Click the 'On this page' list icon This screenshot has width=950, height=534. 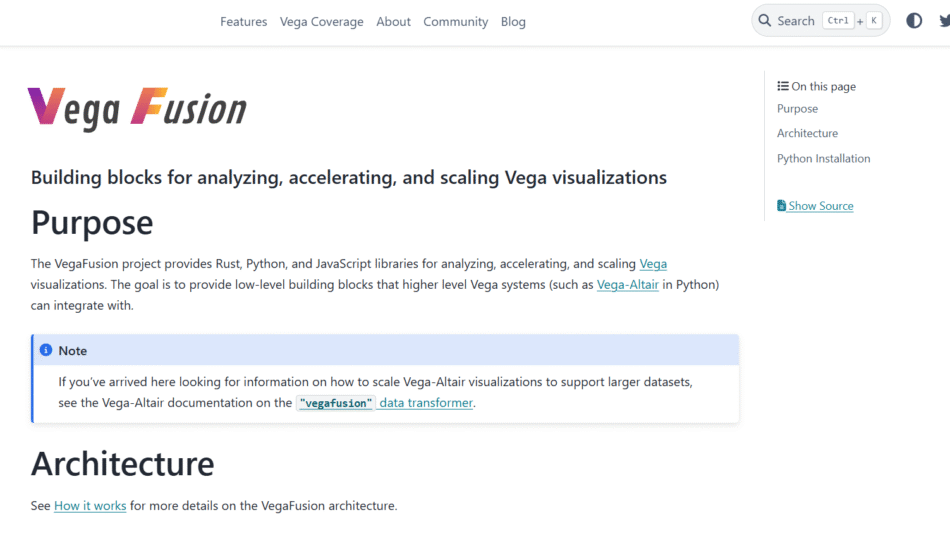point(783,86)
